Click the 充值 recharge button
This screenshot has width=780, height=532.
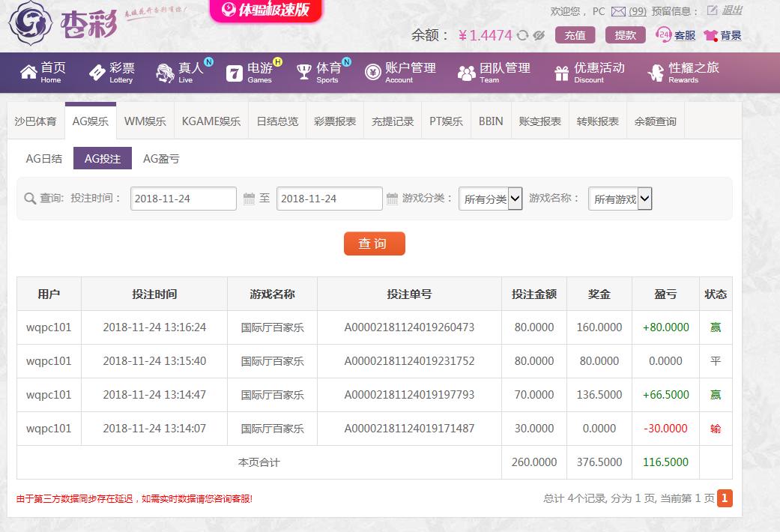575,35
